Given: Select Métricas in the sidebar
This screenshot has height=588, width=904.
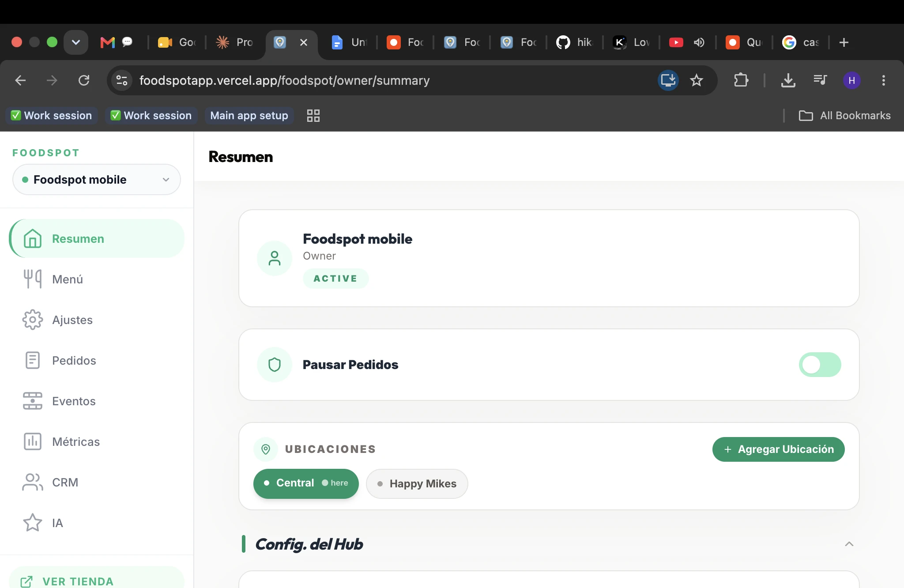Looking at the screenshot, I should pyautogui.click(x=97, y=441).
